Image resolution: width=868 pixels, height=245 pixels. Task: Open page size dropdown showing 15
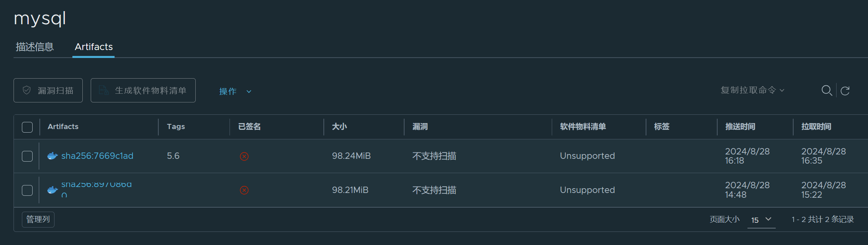[x=761, y=220]
